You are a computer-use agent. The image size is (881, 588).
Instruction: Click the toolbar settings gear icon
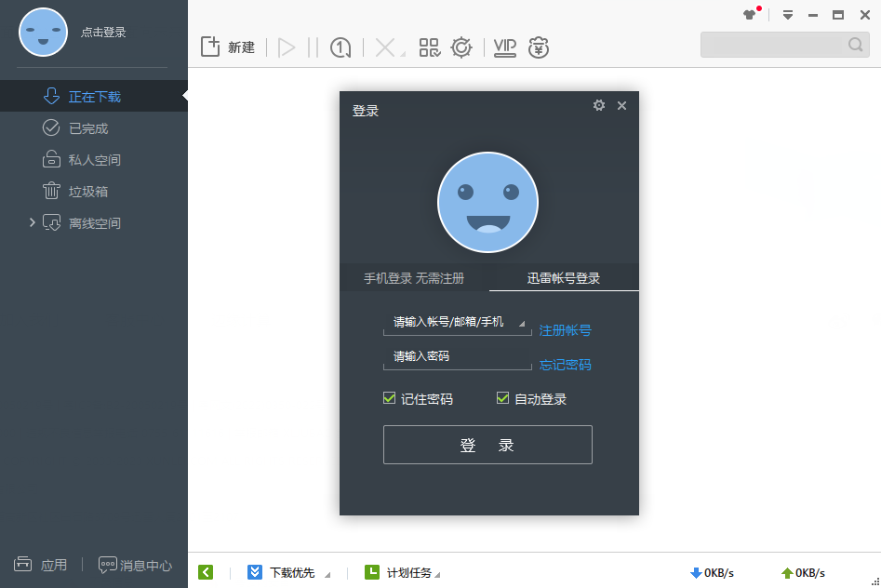click(x=461, y=47)
